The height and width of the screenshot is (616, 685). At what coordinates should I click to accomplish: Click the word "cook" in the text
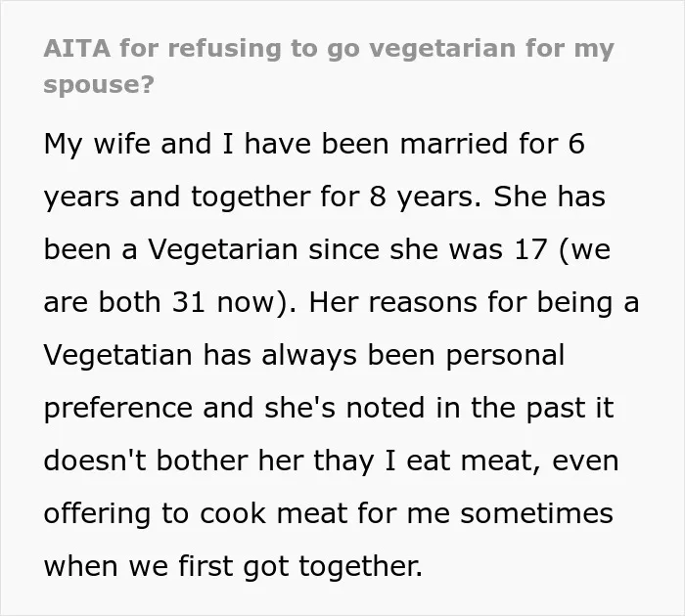tap(233, 514)
